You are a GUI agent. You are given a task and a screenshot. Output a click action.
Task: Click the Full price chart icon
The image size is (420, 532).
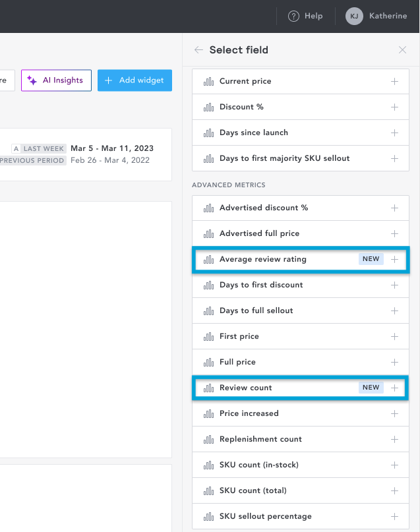(x=208, y=363)
